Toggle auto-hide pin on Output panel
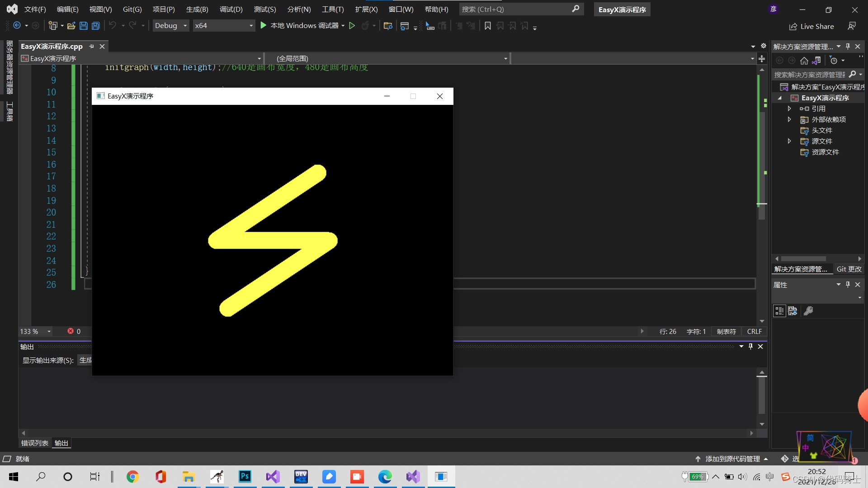The height and width of the screenshot is (488, 868). coord(750,347)
